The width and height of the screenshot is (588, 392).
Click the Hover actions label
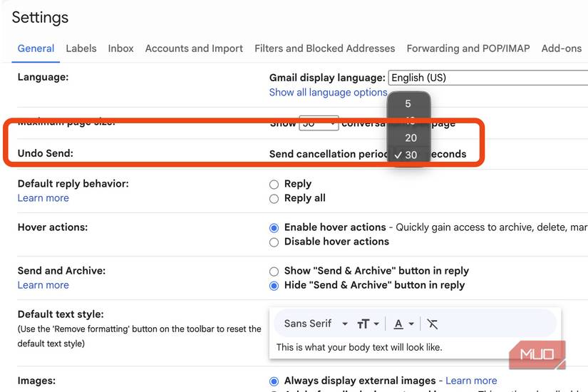pyautogui.click(x=53, y=227)
